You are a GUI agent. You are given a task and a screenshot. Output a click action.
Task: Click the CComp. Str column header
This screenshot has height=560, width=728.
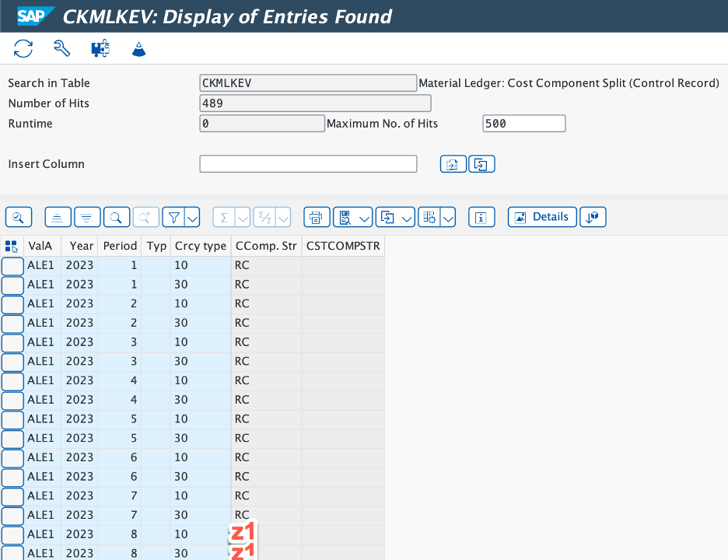click(x=266, y=246)
